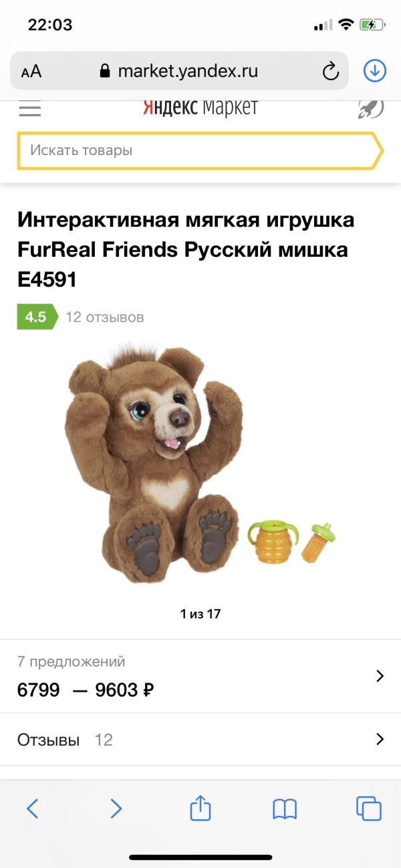Open the Safari share sheet icon
This screenshot has height=868, width=401.
(200, 807)
